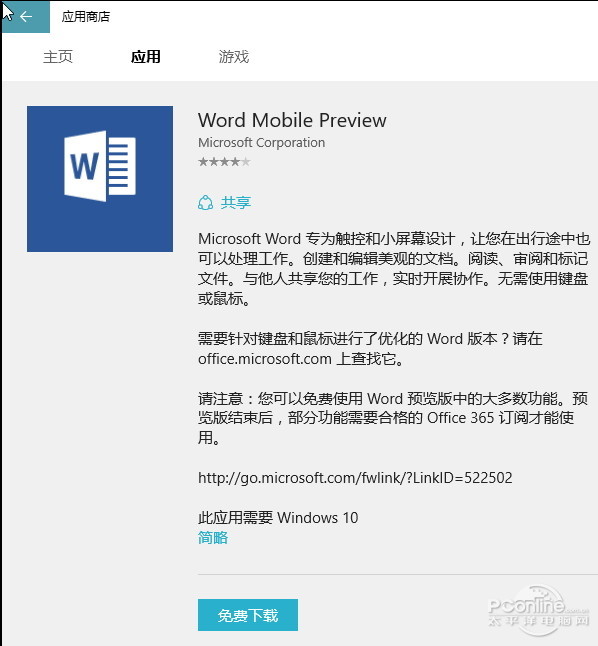This screenshot has width=598, height=646.
Task: Click the 应用商店 window title
Action: (86, 16)
